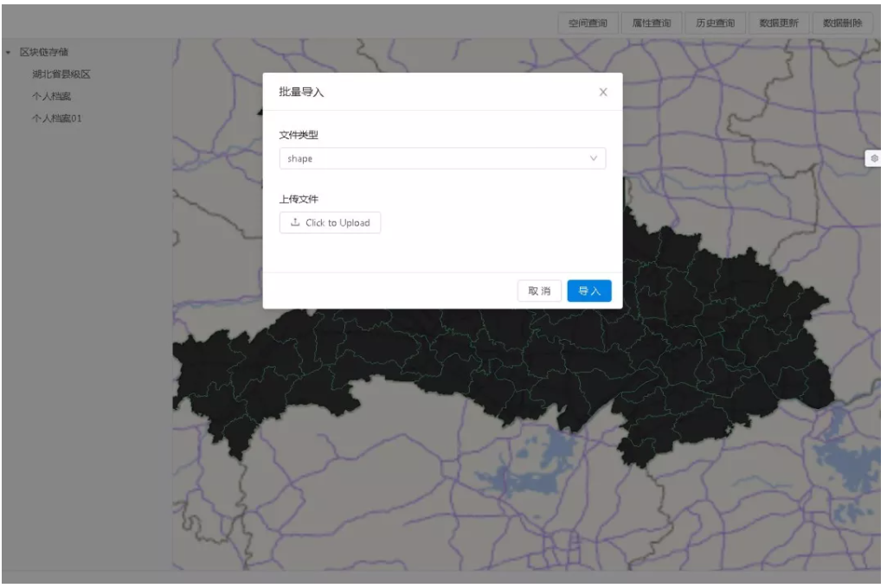Open the 文件类型 shape dropdown

pos(442,158)
